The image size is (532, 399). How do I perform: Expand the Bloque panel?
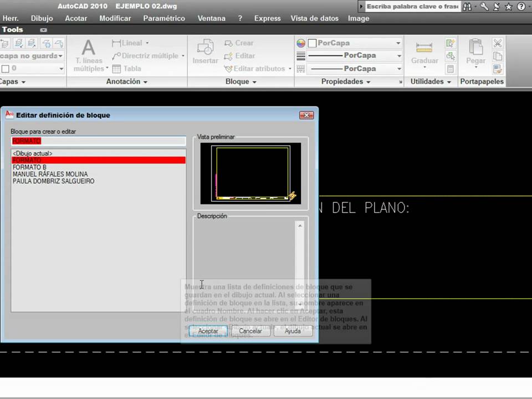(241, 82)
